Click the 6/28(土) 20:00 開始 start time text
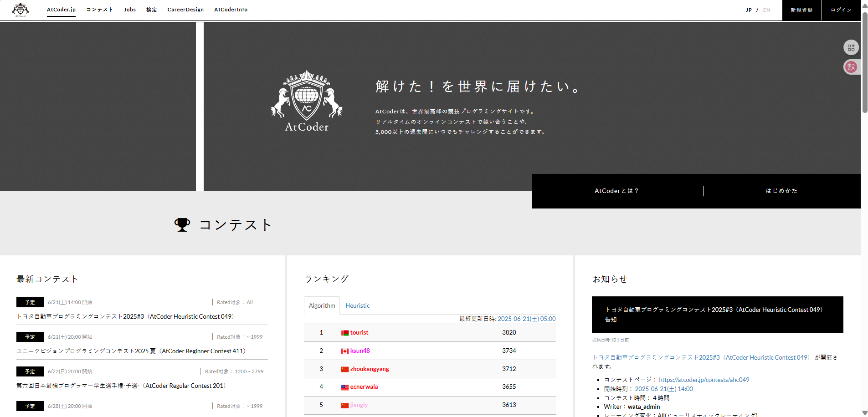Image resolution: width=868 pixels, height=417 pixels. tap(70, 406)
